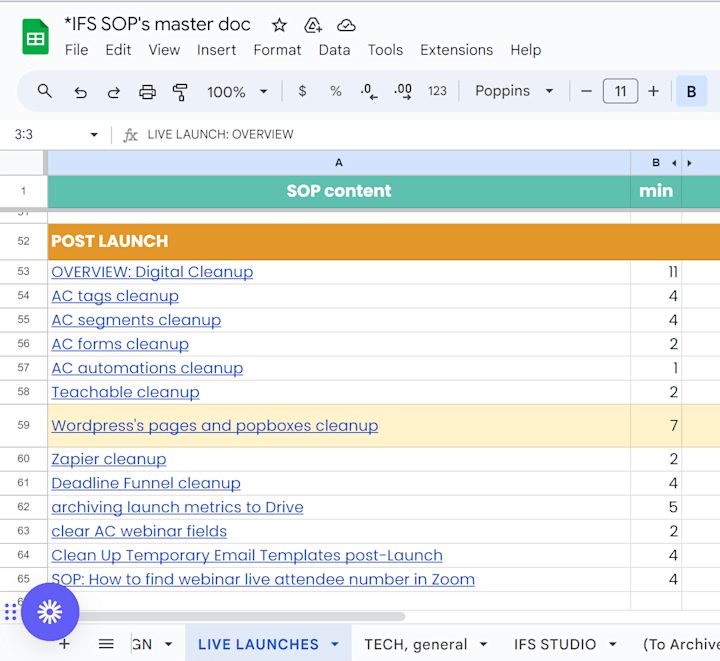The image size is (720, 661).
Task: Open AC automations cleanup link
Action: [x=147, y=368]
